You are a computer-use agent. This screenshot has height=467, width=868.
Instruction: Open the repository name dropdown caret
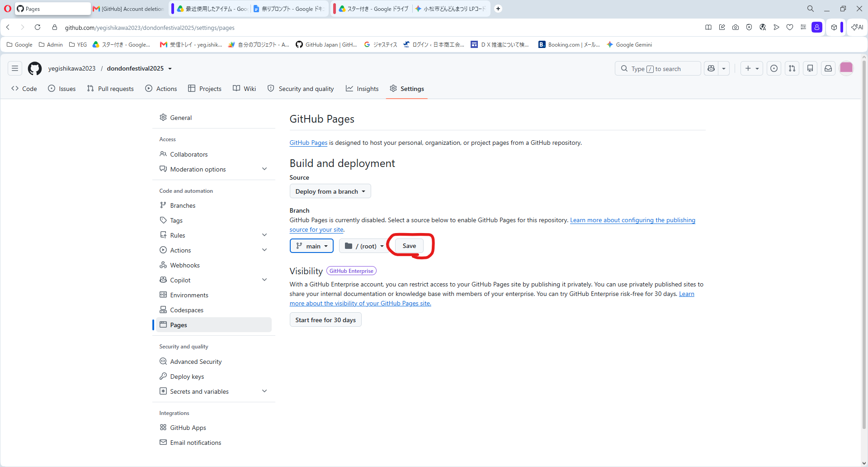click(170, 69)
